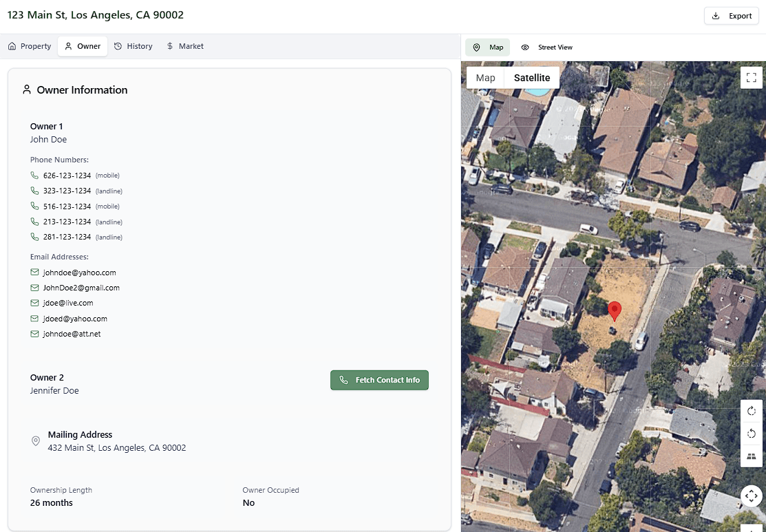Enter fullscreen map mode

tap(751, 78)
